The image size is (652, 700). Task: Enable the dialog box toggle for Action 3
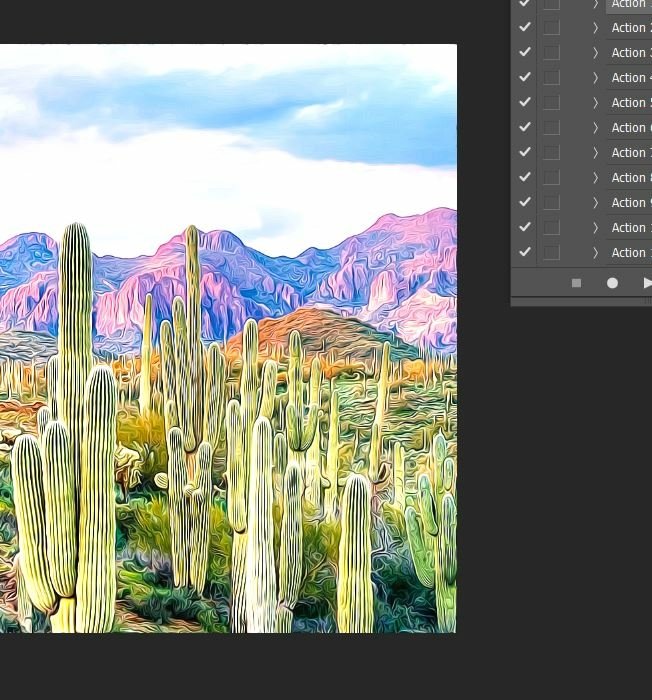(x=551, y=52)
